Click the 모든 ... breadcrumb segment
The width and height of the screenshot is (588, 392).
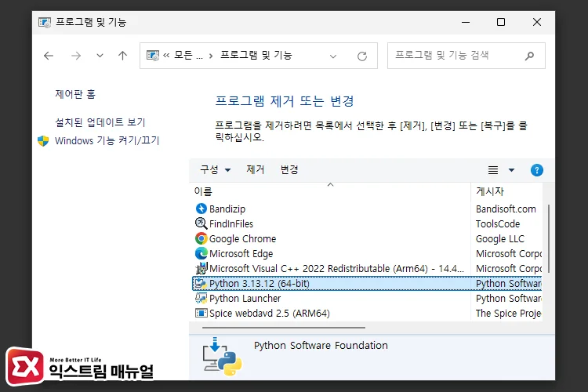coord(189,56)
